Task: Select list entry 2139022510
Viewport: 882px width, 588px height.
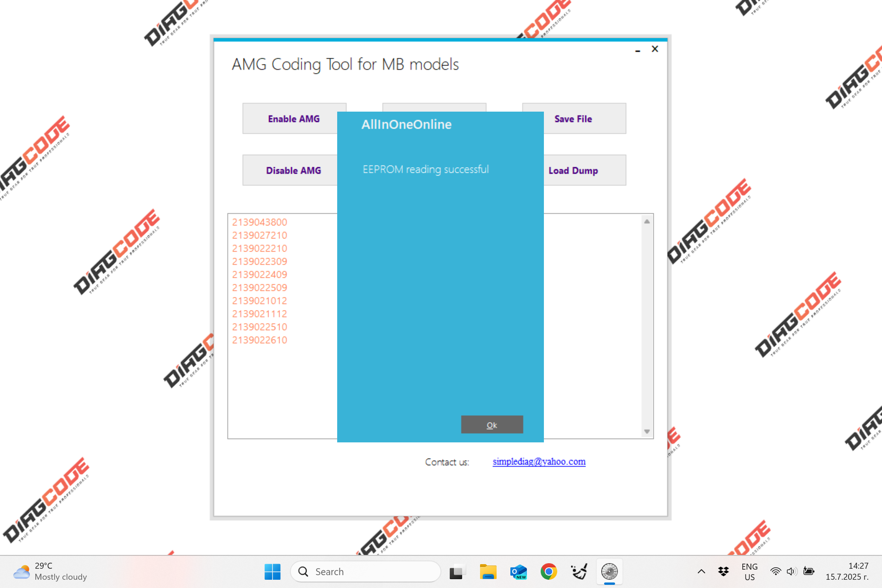Action: tap(260, 327)
